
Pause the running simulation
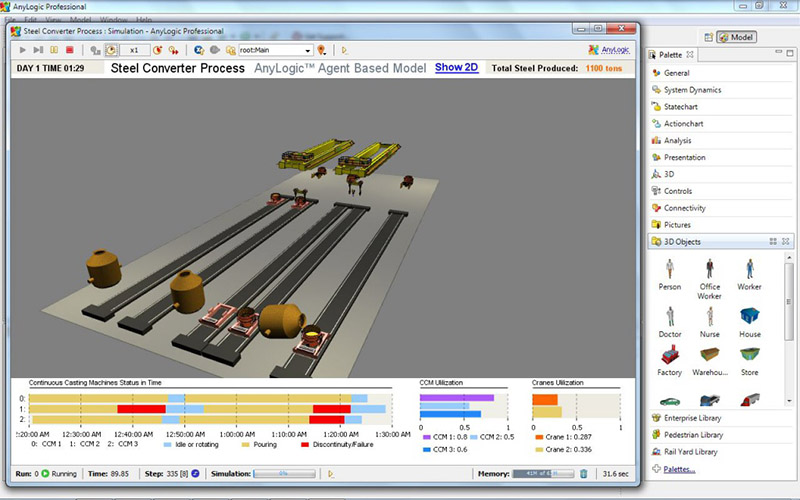point(54,50)
